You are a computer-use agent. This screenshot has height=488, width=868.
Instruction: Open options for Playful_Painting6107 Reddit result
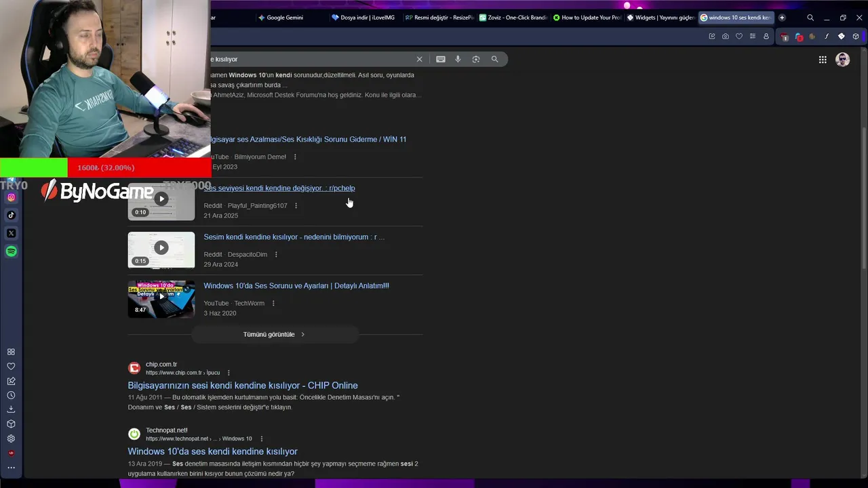point(296,205)
